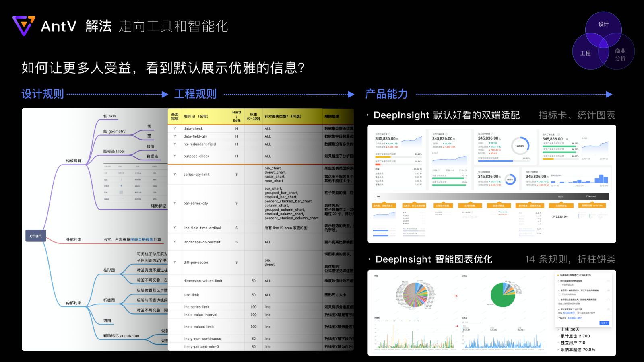Click the optimized blue line chart

pyautogui.click(x=502, y=341)
